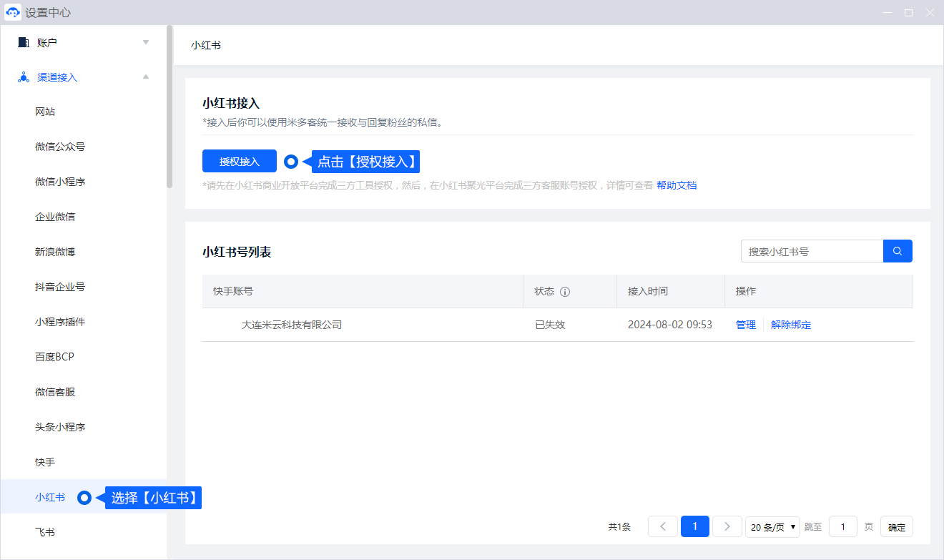The image size is (944, 560).
Task: Expand the 账户 section arrow
Action: tap(146, 42)
